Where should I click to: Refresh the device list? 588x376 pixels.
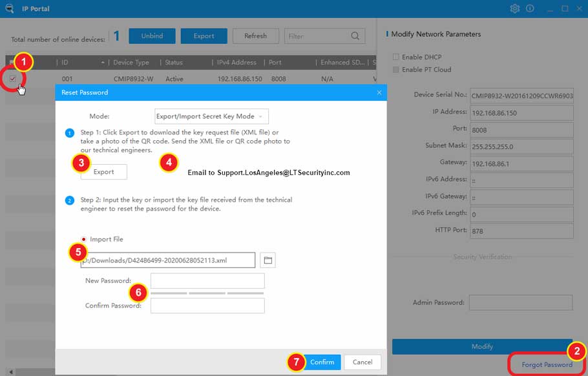(255, 36)
